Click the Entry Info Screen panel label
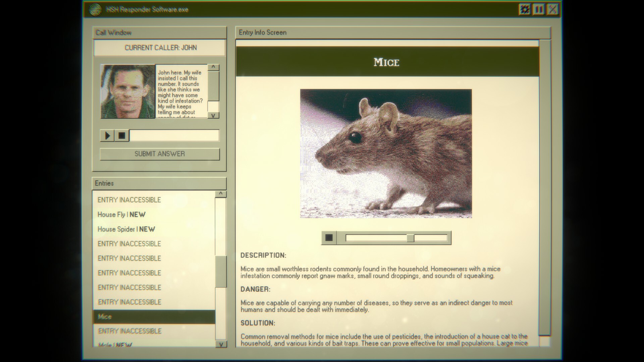This screenshot has height=362, width=644. coord(261,32)
